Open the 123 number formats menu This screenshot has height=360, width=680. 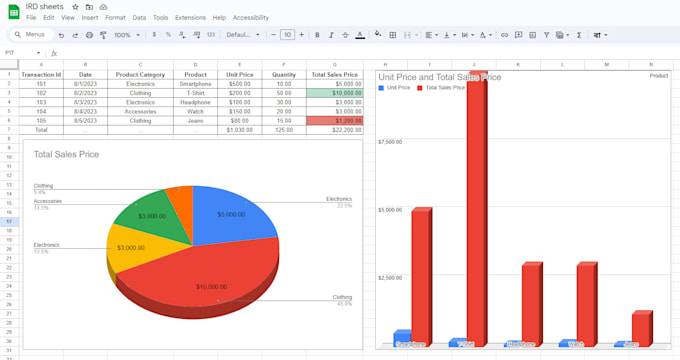[211, 35]
